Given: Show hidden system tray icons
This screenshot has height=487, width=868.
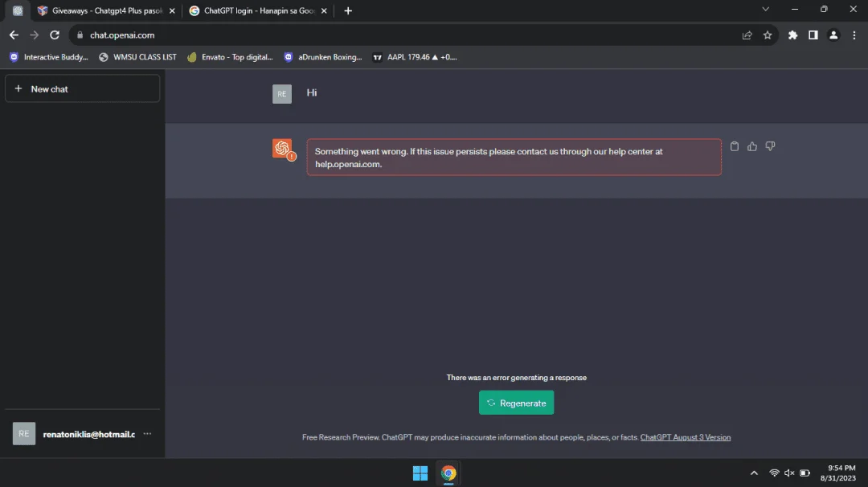Looking at the screenshot, I should pyautogui.click(x=754, y=473).
